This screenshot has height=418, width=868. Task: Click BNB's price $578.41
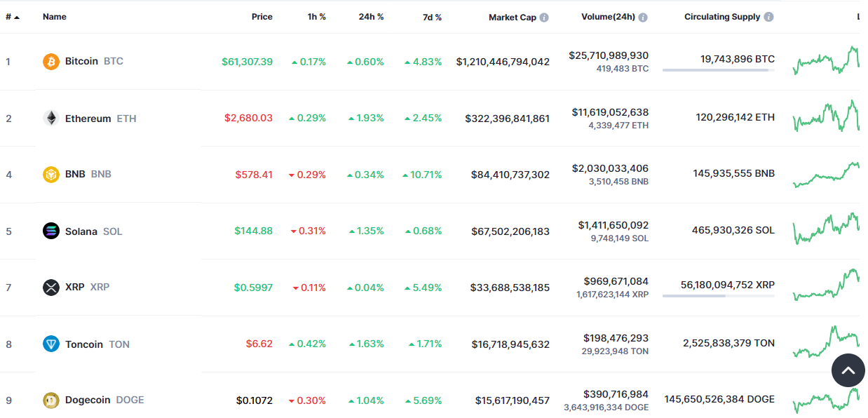(x=253, y=175)
